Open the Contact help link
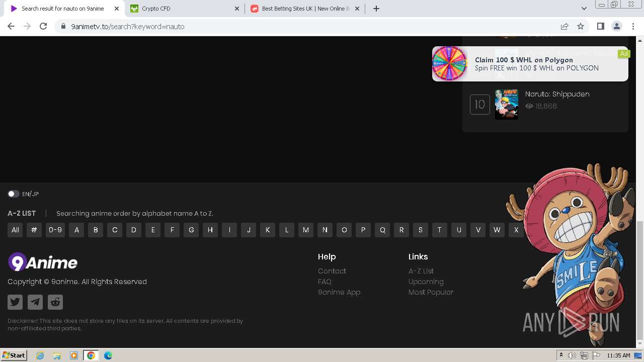Viewport: 644px width, 362px height. click(332, 271)
